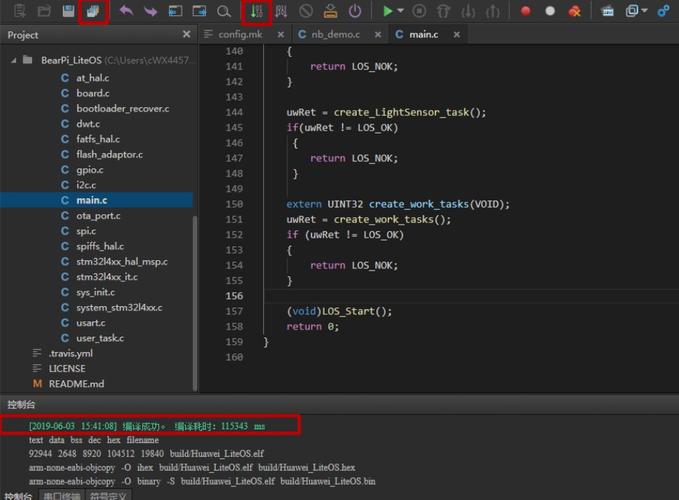
Task: Switch to config.mk tab
Action: (x=240, y=34)
